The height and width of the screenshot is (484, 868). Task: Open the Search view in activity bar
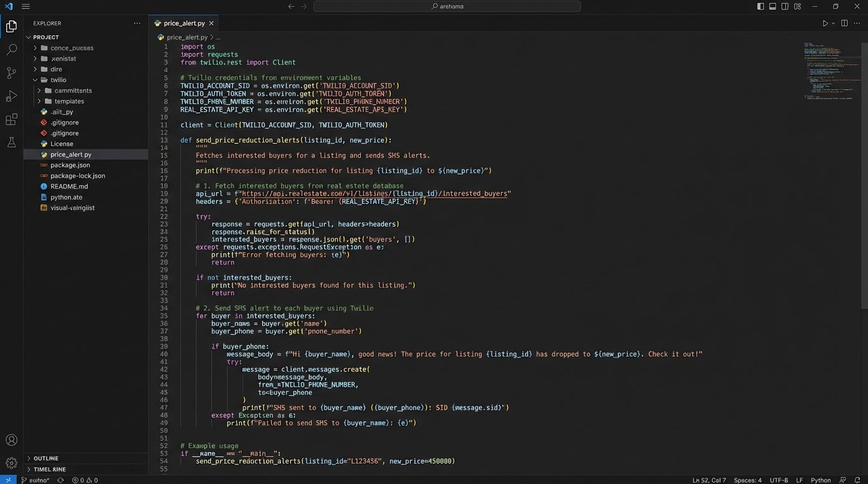click(x=11, y=49)
